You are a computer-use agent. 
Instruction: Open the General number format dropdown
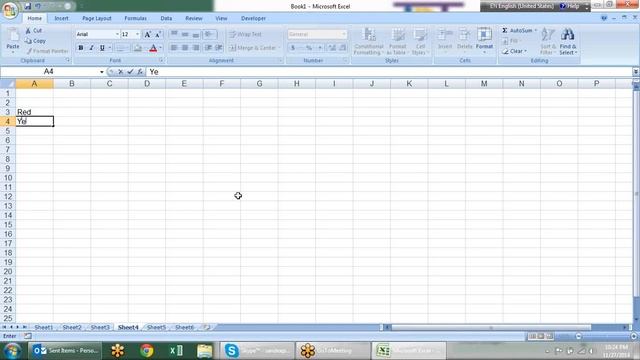(x=343, y=34)
